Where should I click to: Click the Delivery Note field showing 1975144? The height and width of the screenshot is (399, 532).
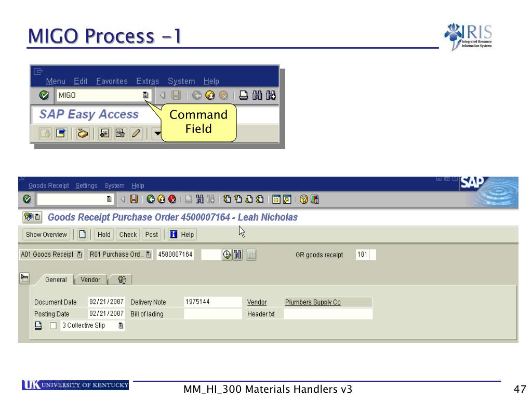(212, 302)
